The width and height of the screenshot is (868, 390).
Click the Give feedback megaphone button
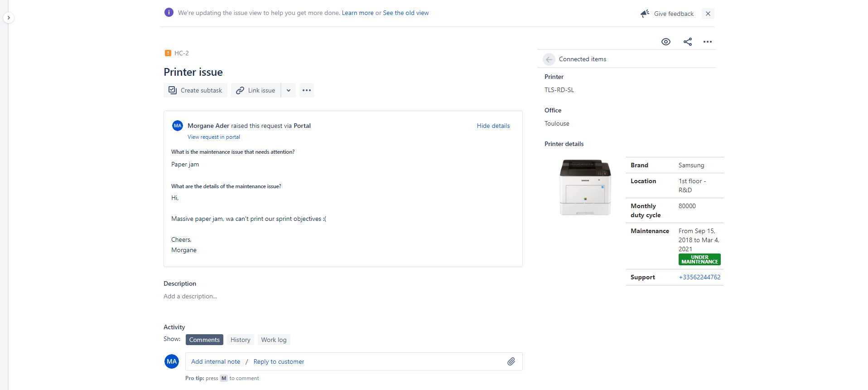pos(667,14)
